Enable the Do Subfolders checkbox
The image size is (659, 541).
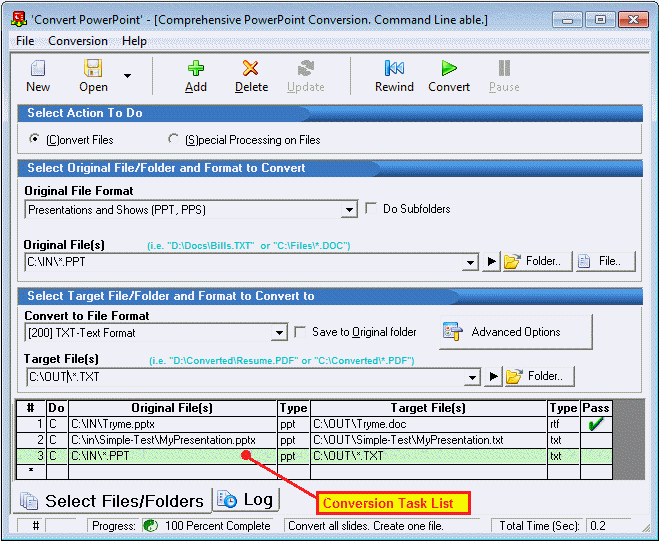pyautogui.click(x=373, y=209)
